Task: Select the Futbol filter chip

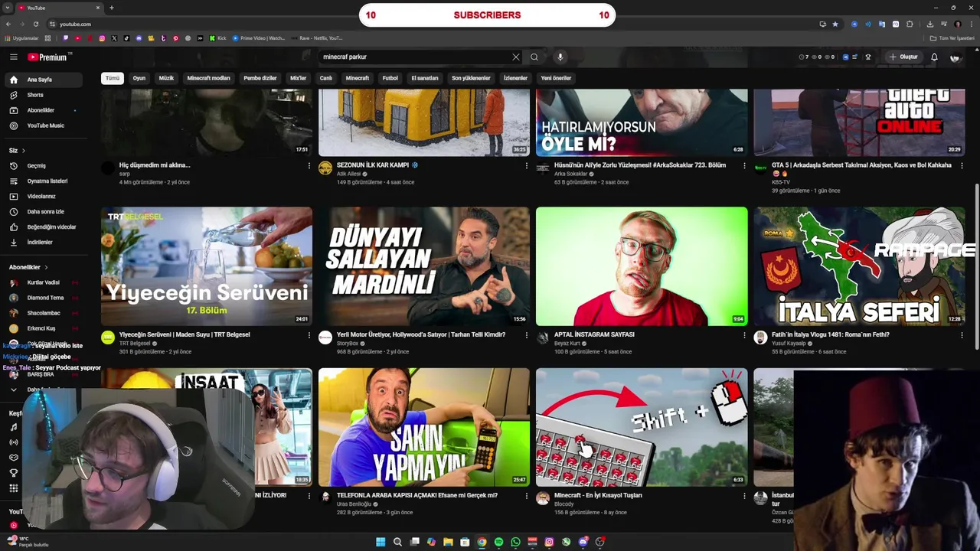Action: coord(390,78)
